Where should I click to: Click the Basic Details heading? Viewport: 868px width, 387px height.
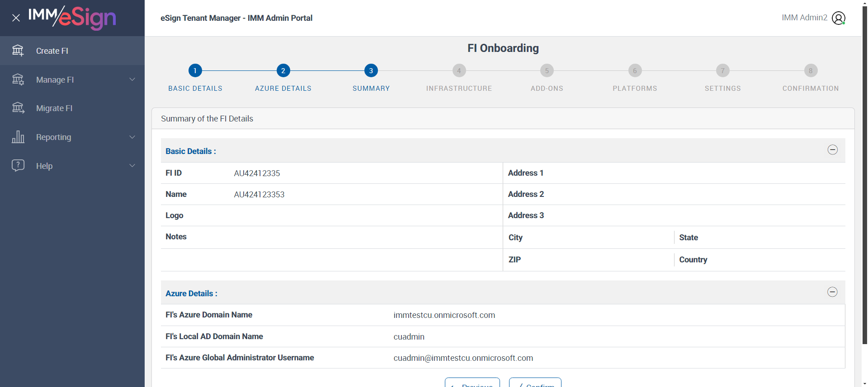click(191, 151)
